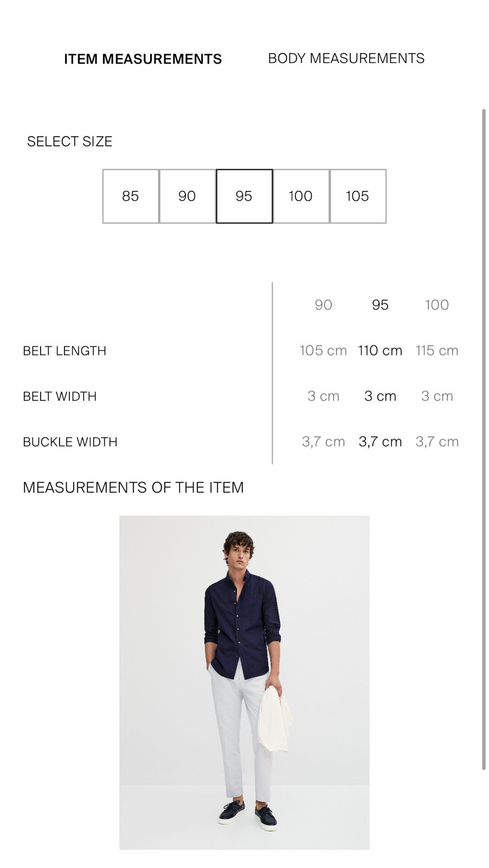Click the 110 cm belt length value
The image size is (489, 868).
coord(380,350)
